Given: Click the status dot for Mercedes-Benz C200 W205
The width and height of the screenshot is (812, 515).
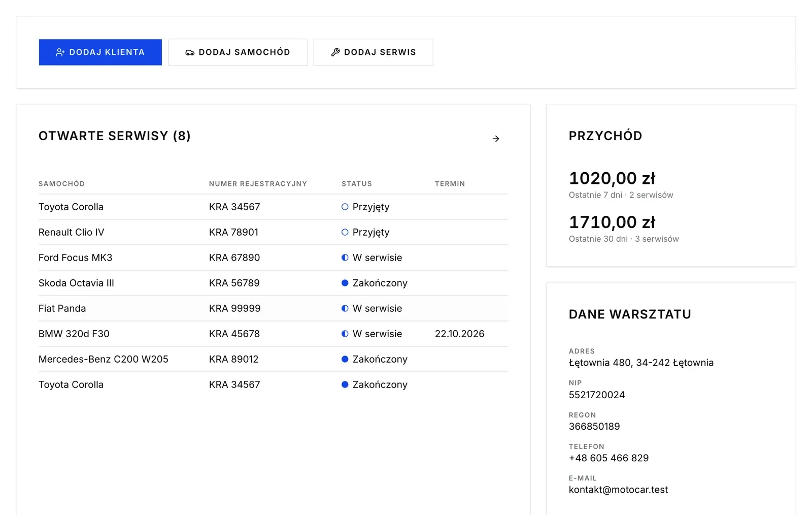Looking at the screenshot, I should click(x=345, y=359).
